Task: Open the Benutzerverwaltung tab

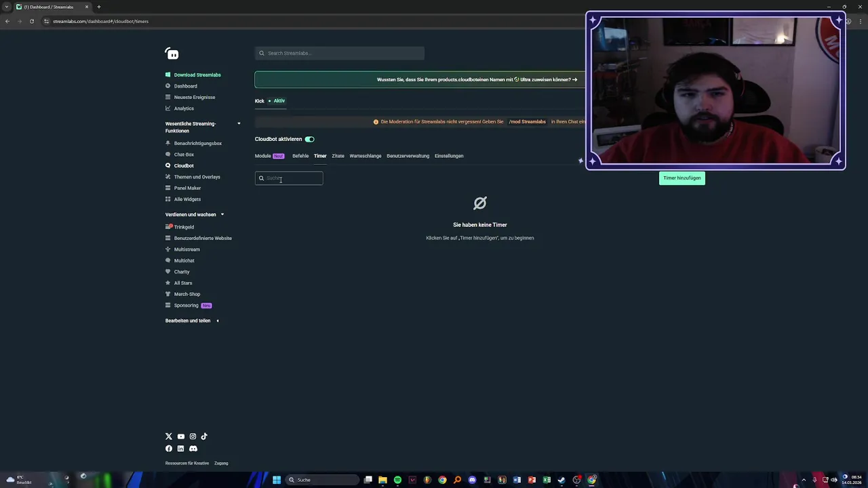Action: (408, 156)
